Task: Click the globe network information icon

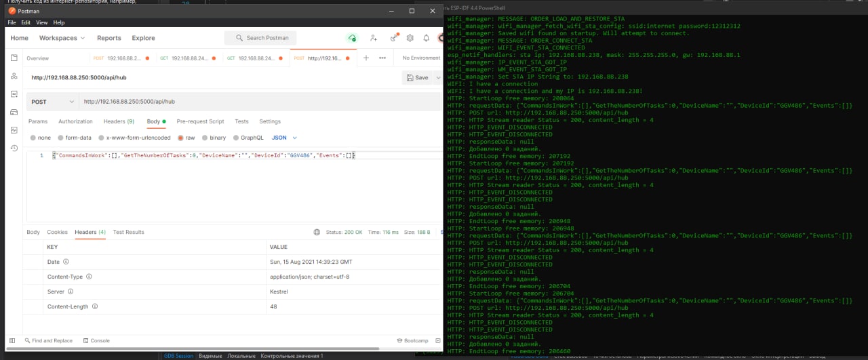Action: pos(317,232)
